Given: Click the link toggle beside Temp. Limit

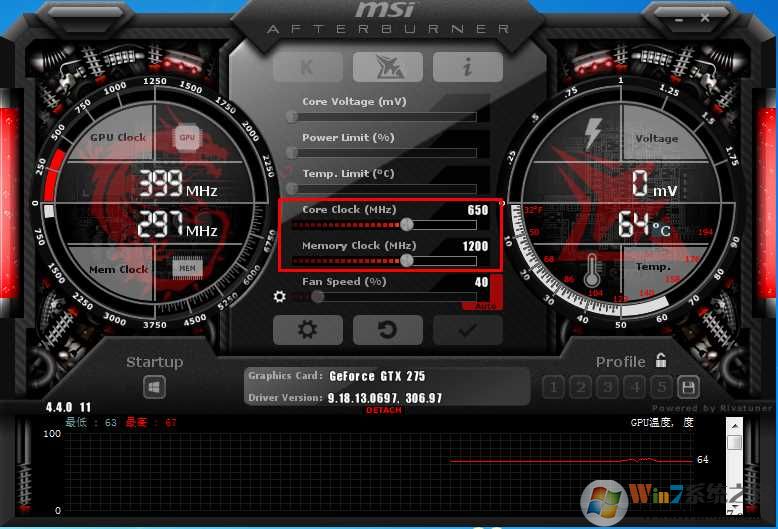Looking at the screenshot, I should coord(287,172).
